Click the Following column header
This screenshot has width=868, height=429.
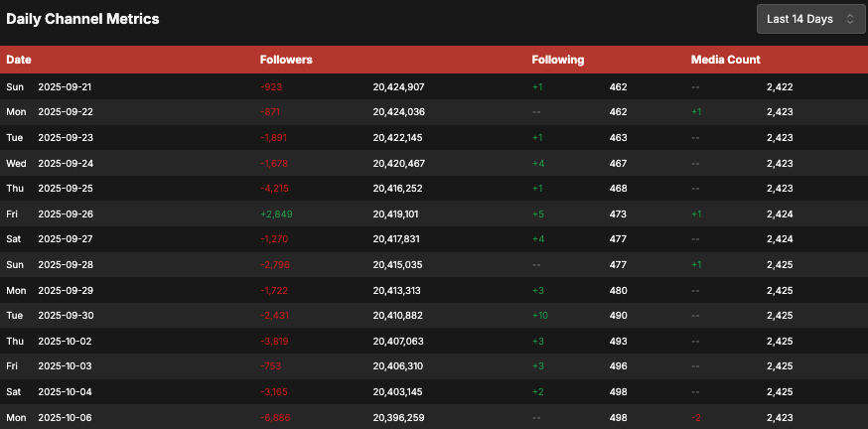[x=558, y=60]
